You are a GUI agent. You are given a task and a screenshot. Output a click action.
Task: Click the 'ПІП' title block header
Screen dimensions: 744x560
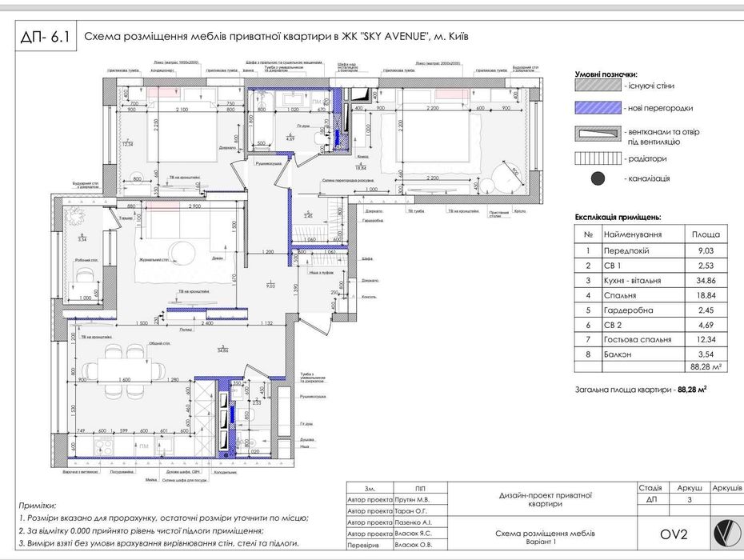point(420,488)
